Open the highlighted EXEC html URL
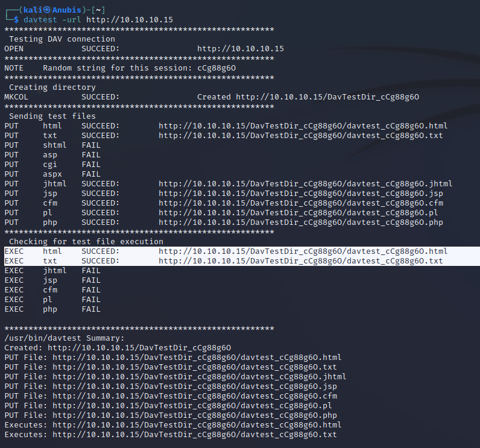 303,251
